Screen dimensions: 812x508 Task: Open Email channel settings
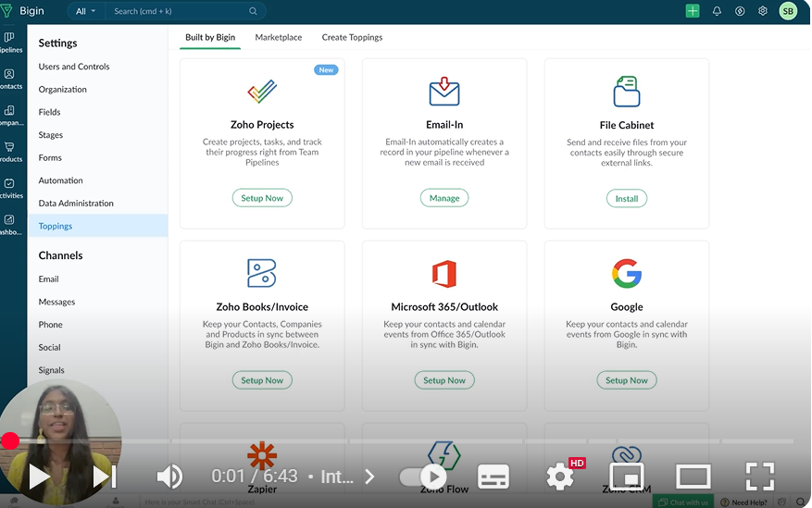pos(48,279)
